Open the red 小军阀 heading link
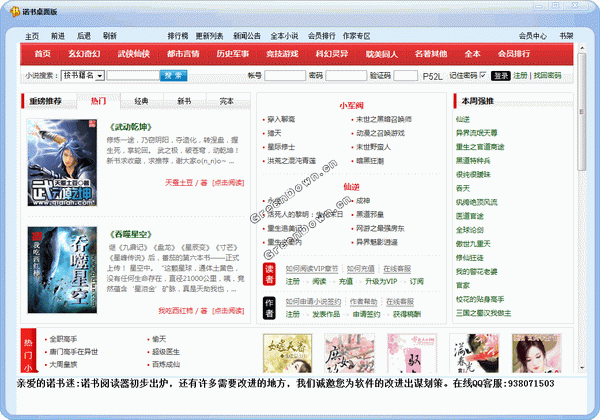600x420 pixels. click(351, 106)
